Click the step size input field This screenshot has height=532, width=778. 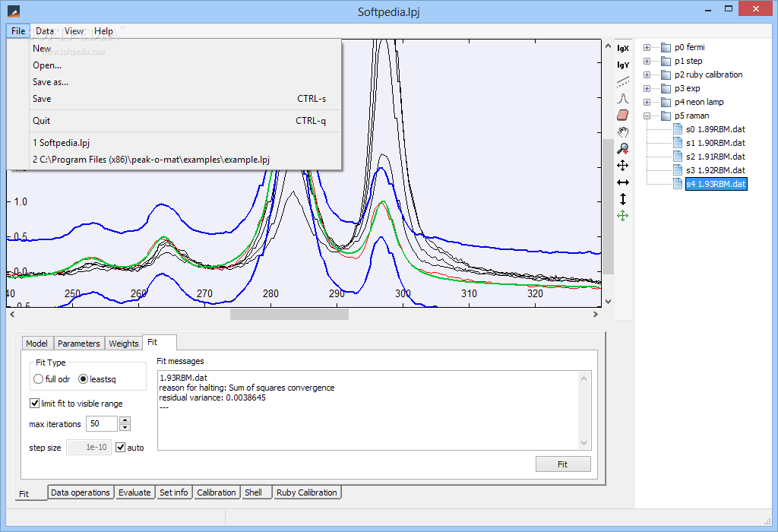tap(90, 447)
